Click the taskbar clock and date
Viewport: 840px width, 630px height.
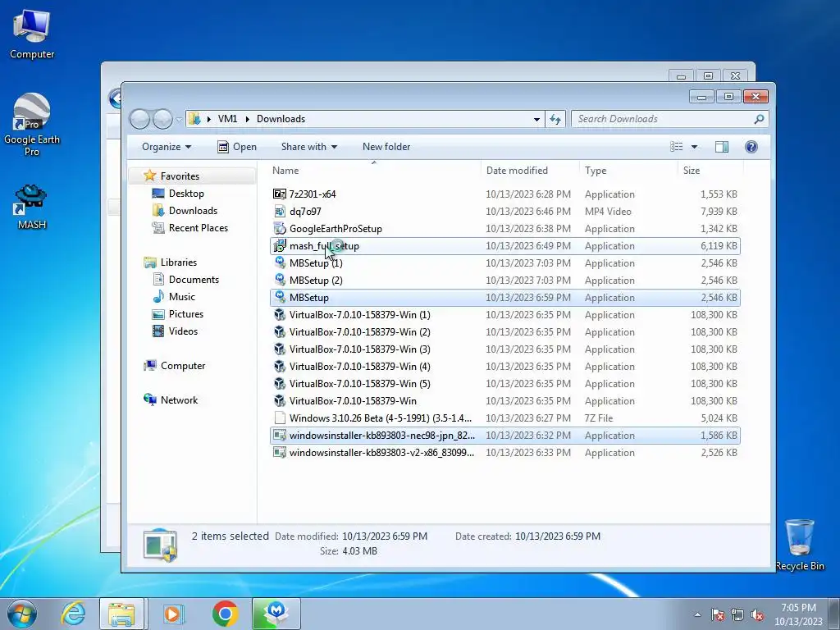pyautogui.click(x=798, y=614)
